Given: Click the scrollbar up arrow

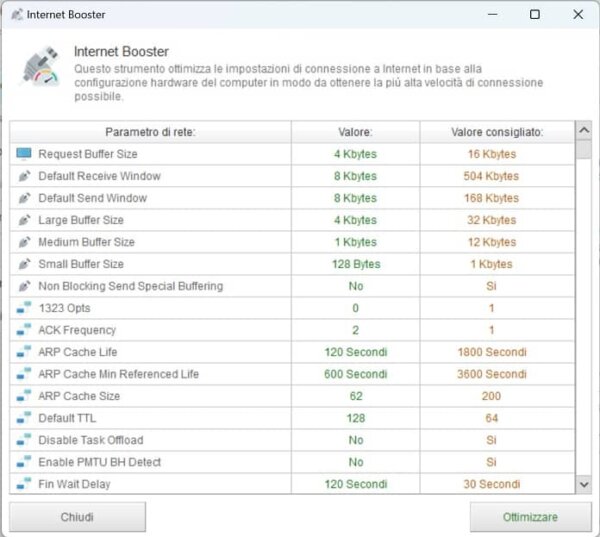Looking at the screenshot, I should pos(583,131).
